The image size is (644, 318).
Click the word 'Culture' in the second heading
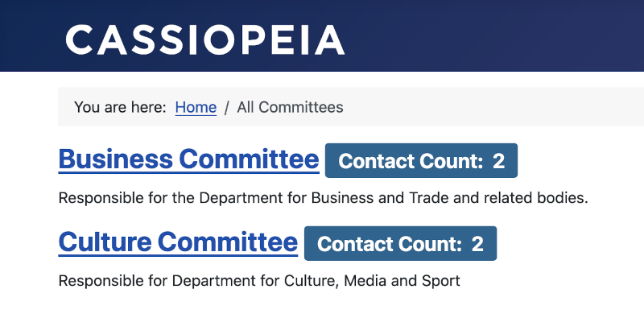pyautogui.click(x=105, y=242)
